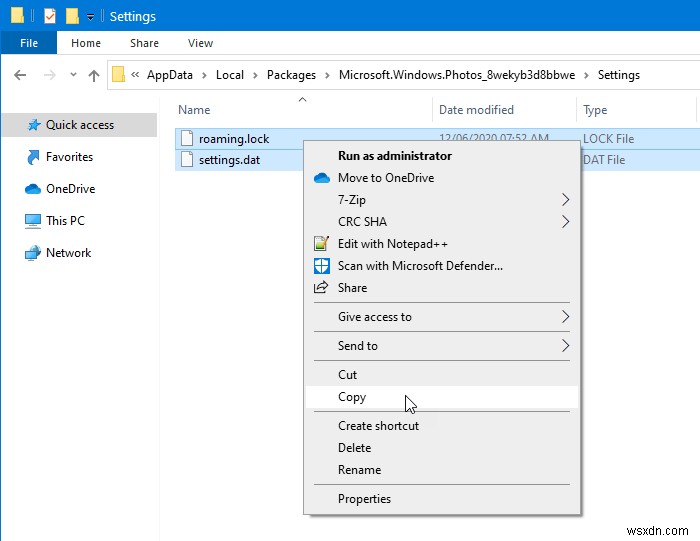Open the 7-Zip submenu

442,200
